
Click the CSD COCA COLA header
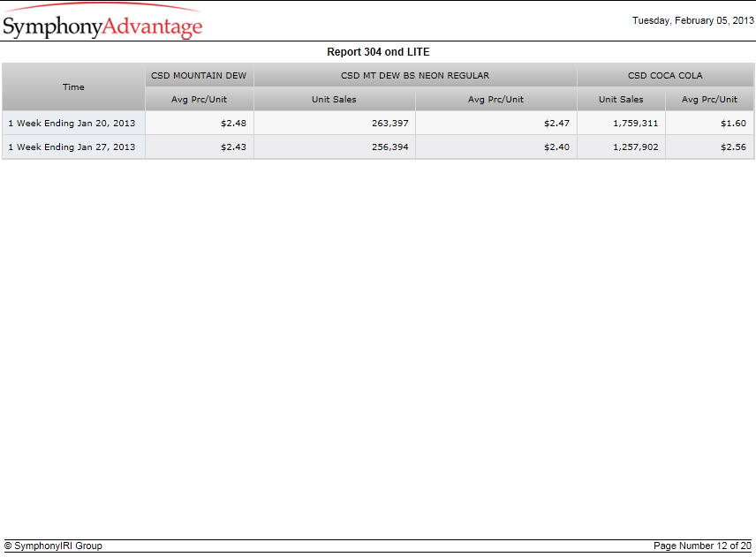[665, 76]
